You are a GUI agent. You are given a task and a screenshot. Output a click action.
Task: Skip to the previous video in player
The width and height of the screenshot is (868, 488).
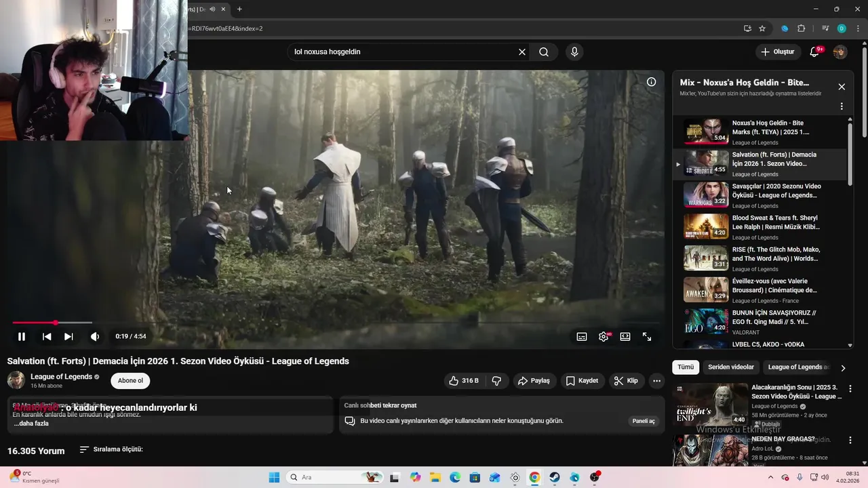pyautogui.click(x=47, y=336)
